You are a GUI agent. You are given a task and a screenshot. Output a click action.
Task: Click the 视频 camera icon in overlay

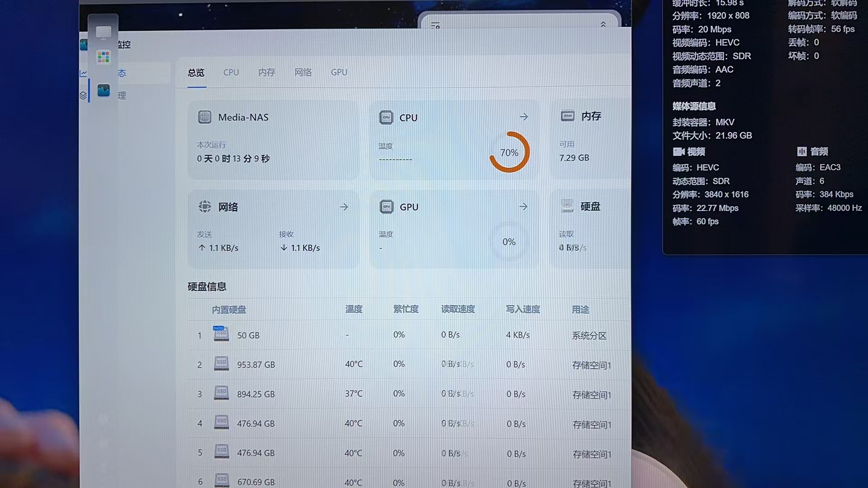click(x=679, y=151)
